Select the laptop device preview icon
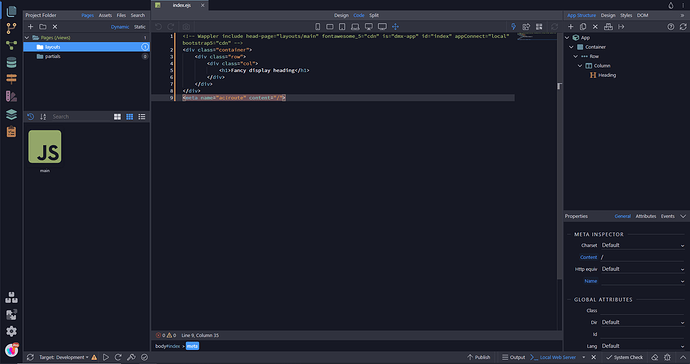Image resolution: width=690 pixels, height=364 pixels. [x=355, y=27]
